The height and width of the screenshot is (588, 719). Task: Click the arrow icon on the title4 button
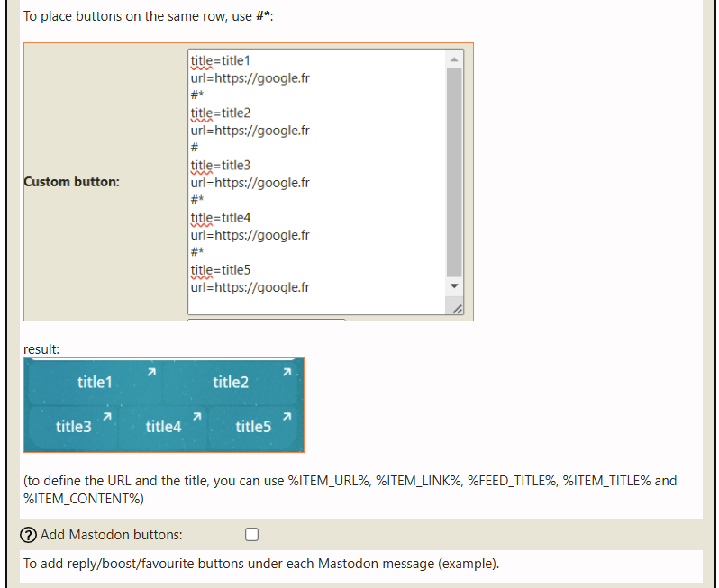click(196, 416)
